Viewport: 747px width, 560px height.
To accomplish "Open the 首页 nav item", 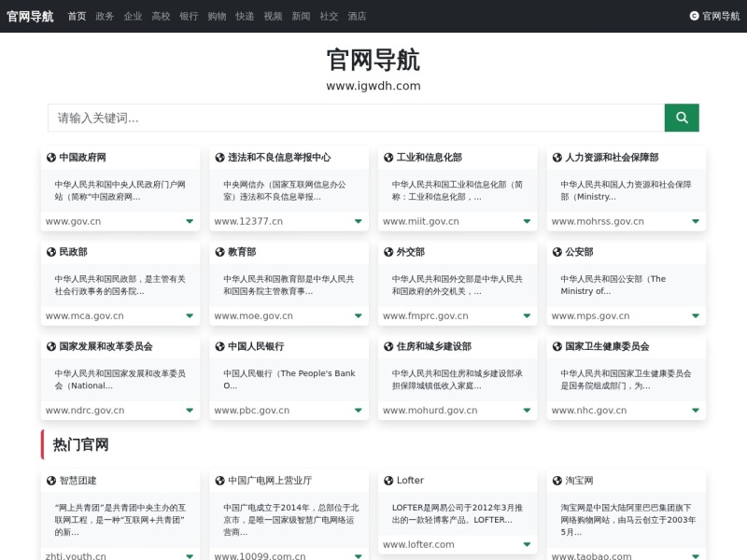I will click(x=77, y=16).
